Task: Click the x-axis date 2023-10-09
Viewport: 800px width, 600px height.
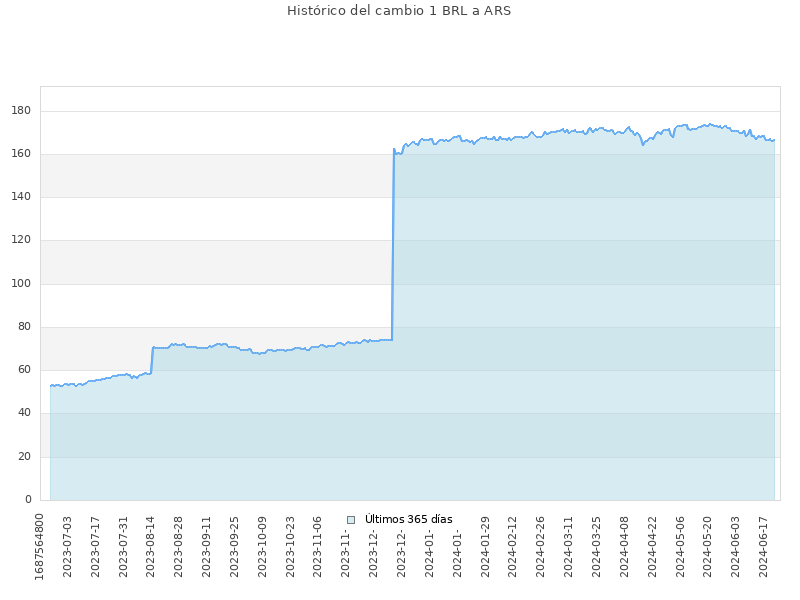Action: pos(262,547)
